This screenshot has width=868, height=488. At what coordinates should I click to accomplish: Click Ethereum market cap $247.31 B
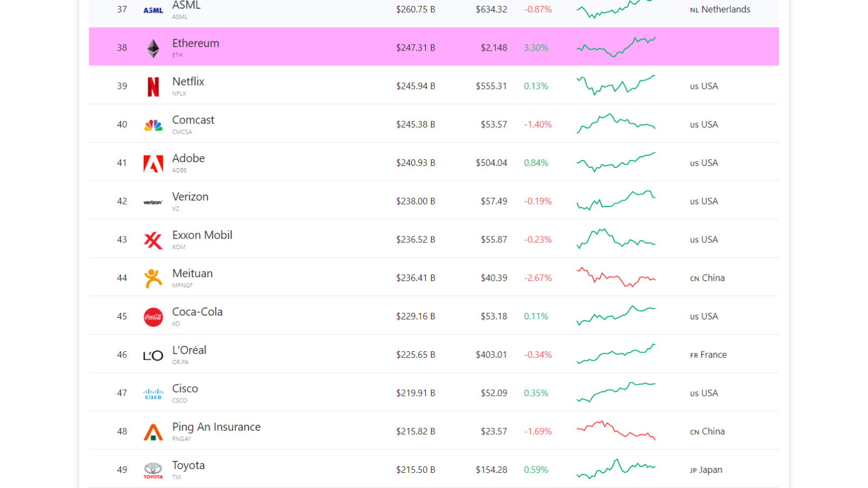(416, 48)
